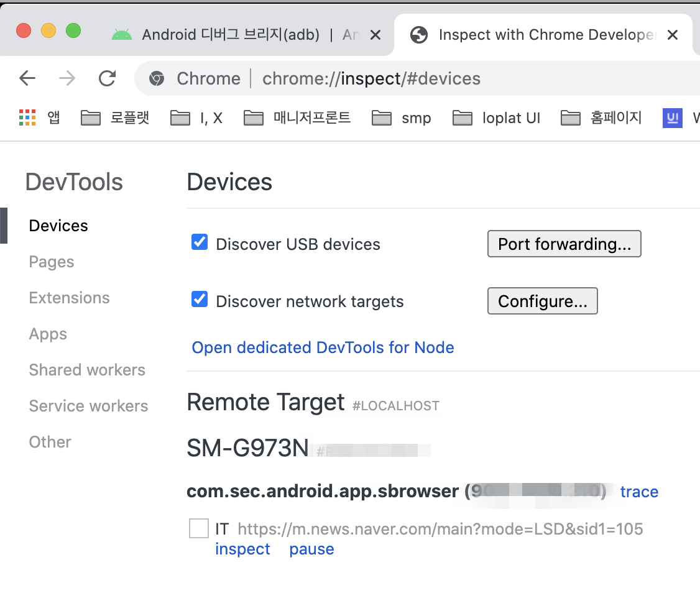Toggle Discover network targets checkbox

click(199, 299)
